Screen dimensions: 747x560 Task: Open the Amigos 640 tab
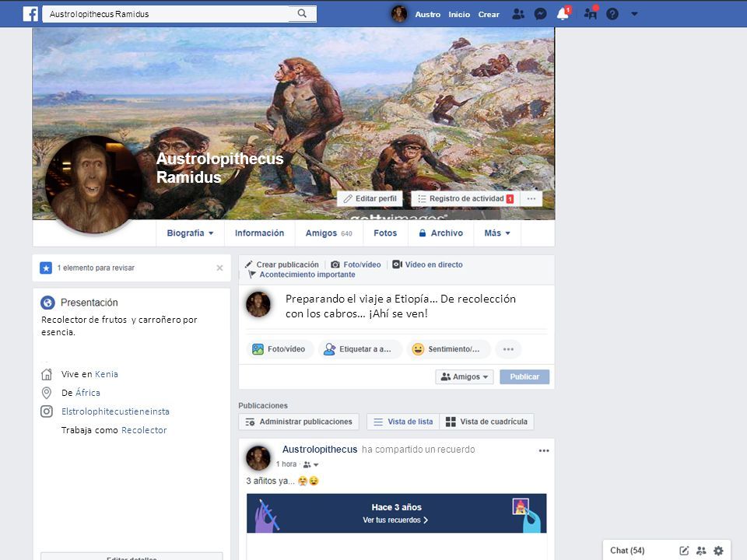(328, 233)
